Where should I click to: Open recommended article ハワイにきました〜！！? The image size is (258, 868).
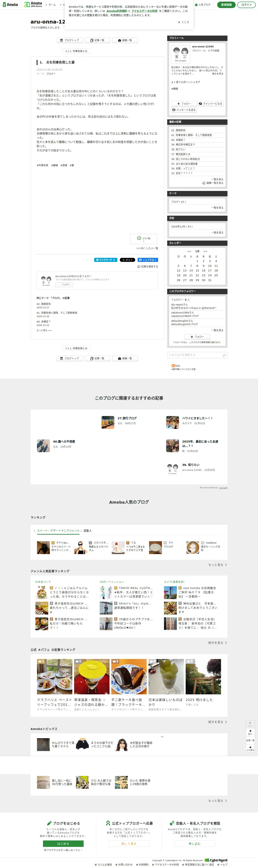pyautogui.click(x=197, y=418)
